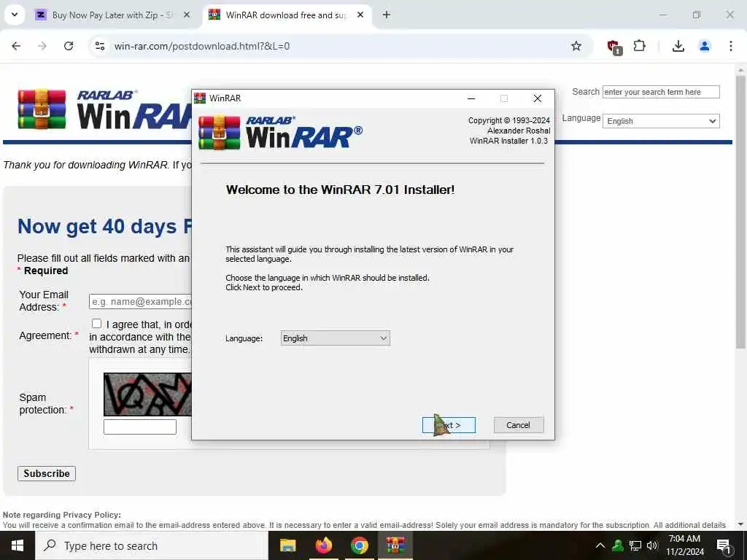The image size is (747, 560).
Task: Open Firefox from the taskbar
Action: tap(323, 545)
